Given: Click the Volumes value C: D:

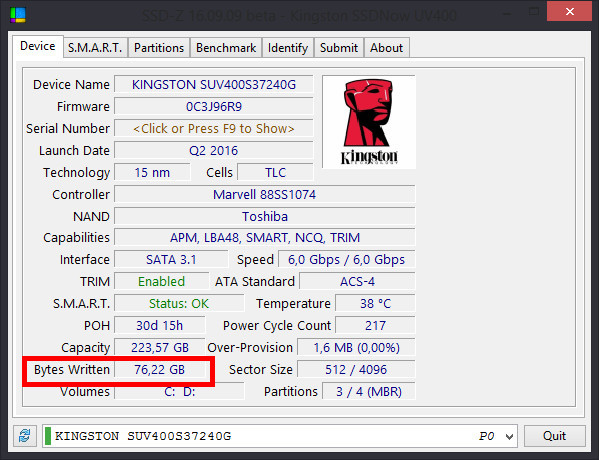Looking at the screenshot, I should pos(179,392).
